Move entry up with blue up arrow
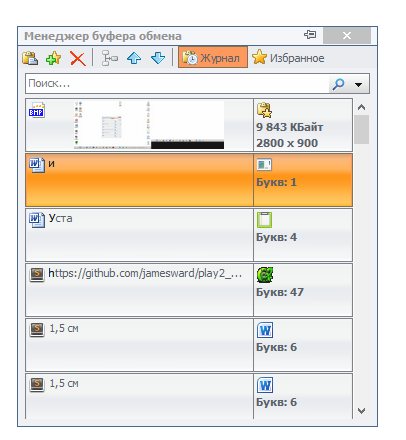The height and width of the screenshot is (440, 406). point(134,58)
